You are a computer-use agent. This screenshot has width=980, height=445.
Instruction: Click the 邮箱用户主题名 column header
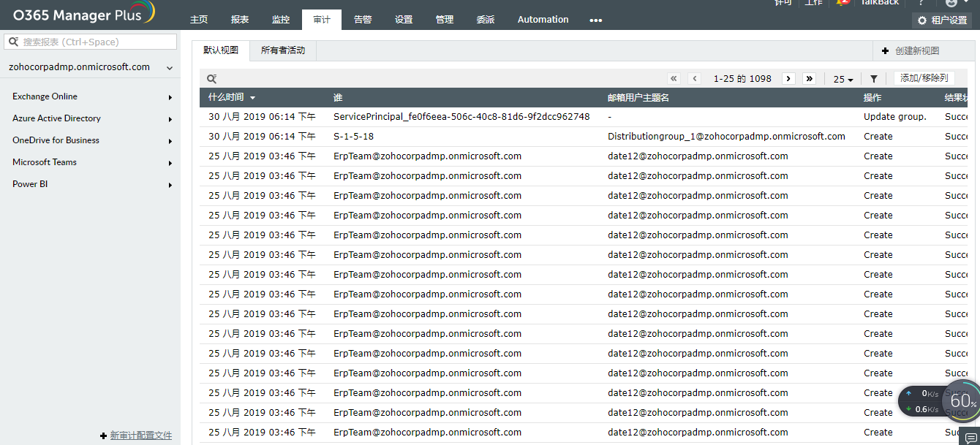(638, 97)
